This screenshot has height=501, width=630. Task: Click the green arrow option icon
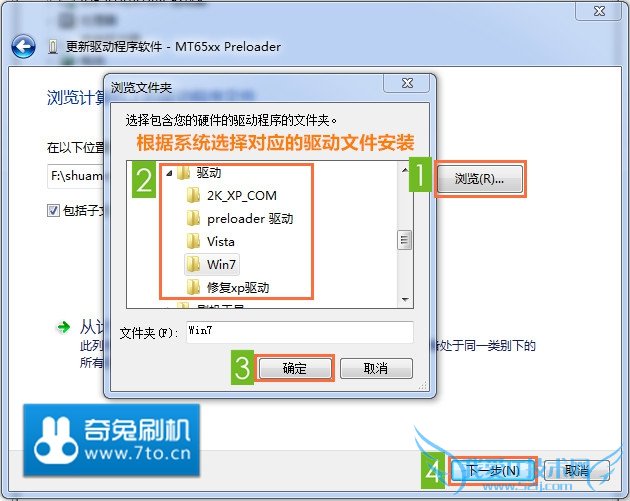pyautogui.click(x=63, y=327)
